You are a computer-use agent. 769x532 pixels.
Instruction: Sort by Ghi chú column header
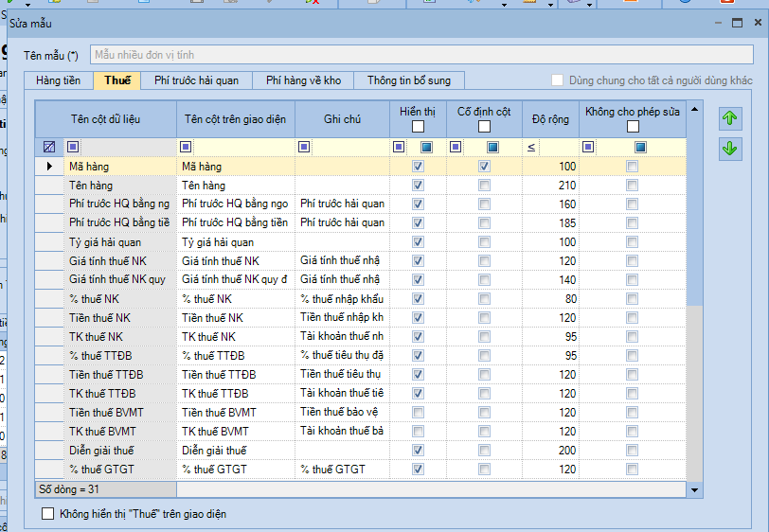pyautogui.click(x=342, y=119)
